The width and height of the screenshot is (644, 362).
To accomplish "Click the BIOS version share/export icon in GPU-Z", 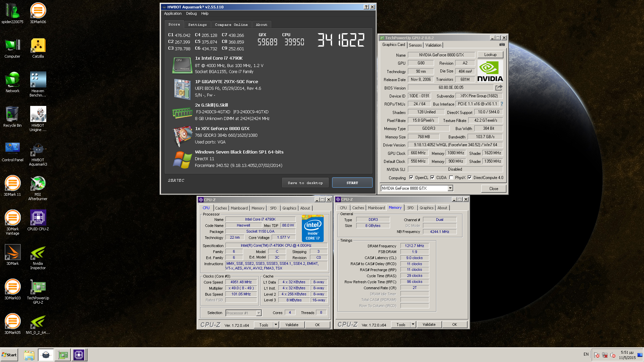I will (499, 87).
